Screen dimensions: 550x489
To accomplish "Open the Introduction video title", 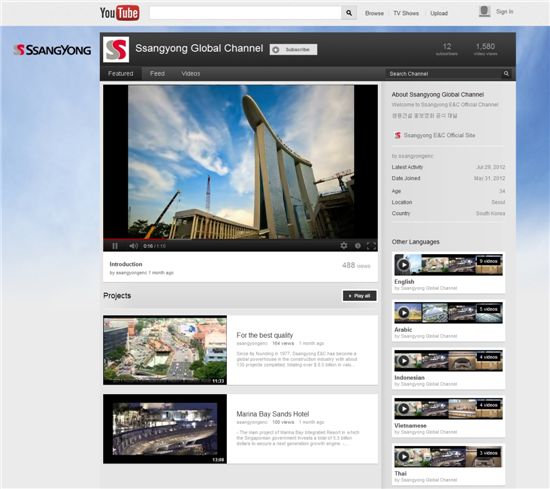I will point(126,264).
